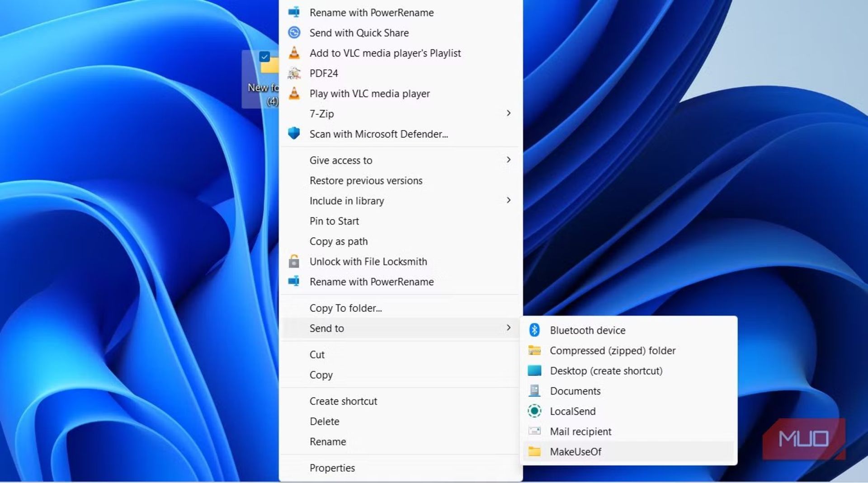The width and height of the screenshot is (868, 483).
Task: Open PDF24 via its icon
Action: point(295,73)
